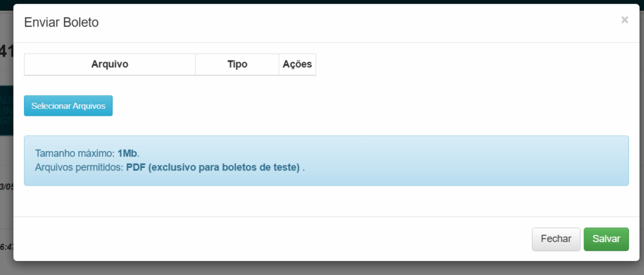Click the empty area right of the table

coord(472,64)
